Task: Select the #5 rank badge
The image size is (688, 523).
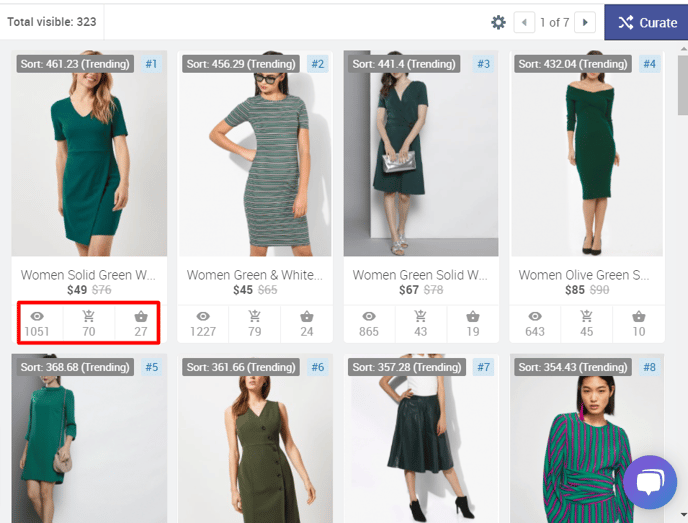Action: 151,367
